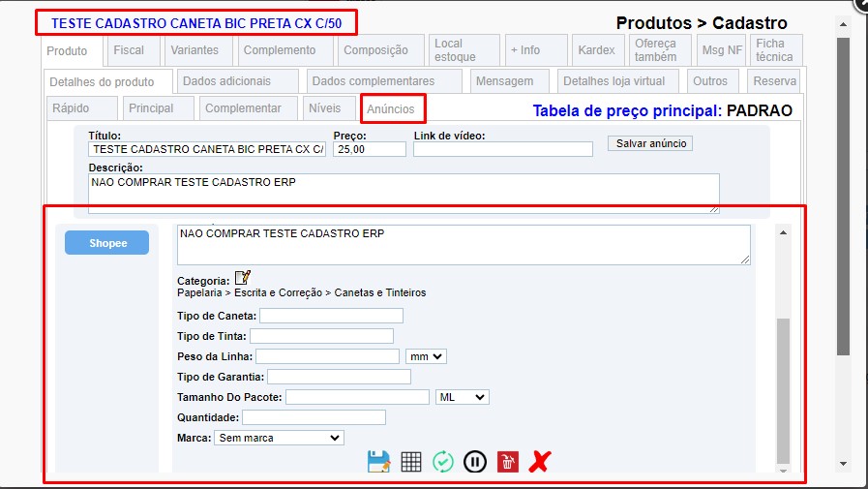Click the outer window scroll-up arrow
This screenshot has width=868, height=489.
[843, 24]
